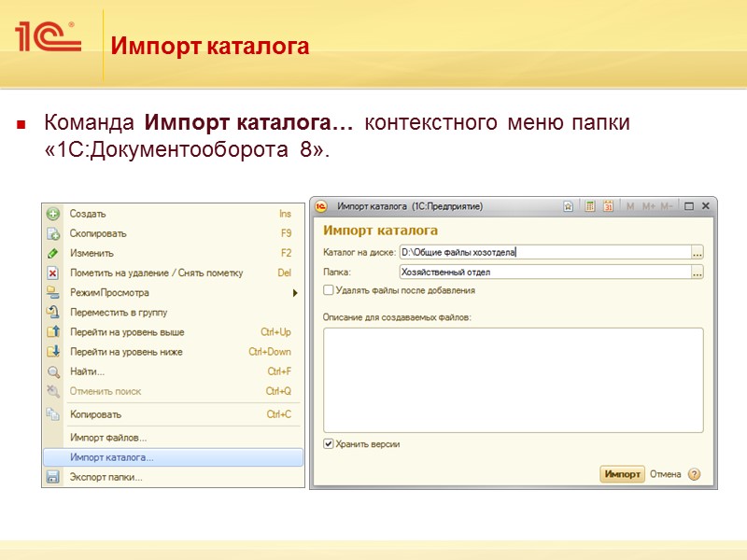Click the Папка: label
The height and width of the screenshot is (560, 747).
pyautogui.click(x=337, y=273)
